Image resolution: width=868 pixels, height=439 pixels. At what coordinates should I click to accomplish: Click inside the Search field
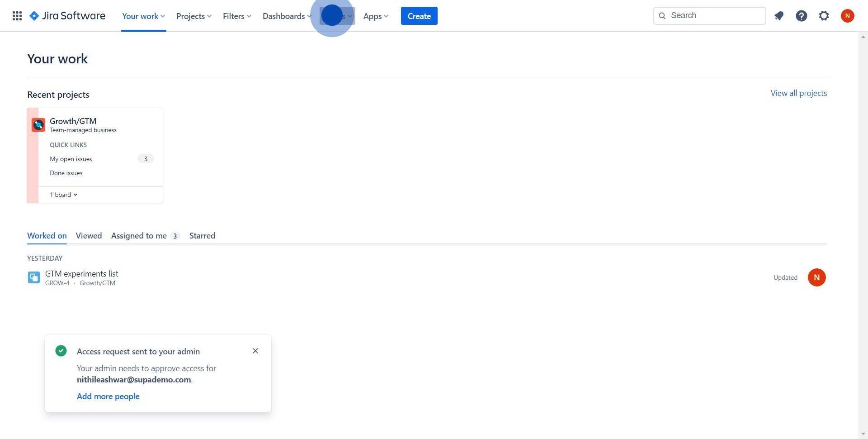[710, 15]
